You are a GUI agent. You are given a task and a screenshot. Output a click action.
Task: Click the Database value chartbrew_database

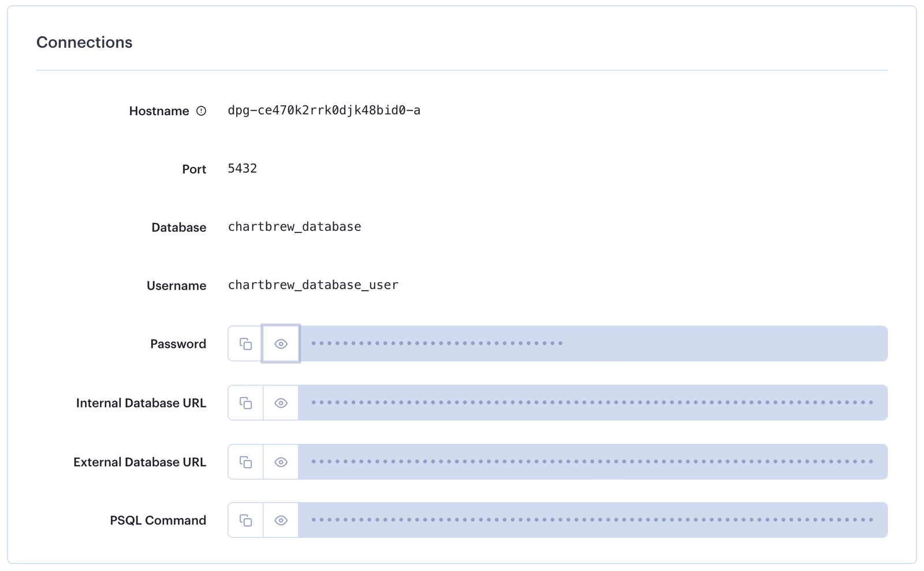294,227
